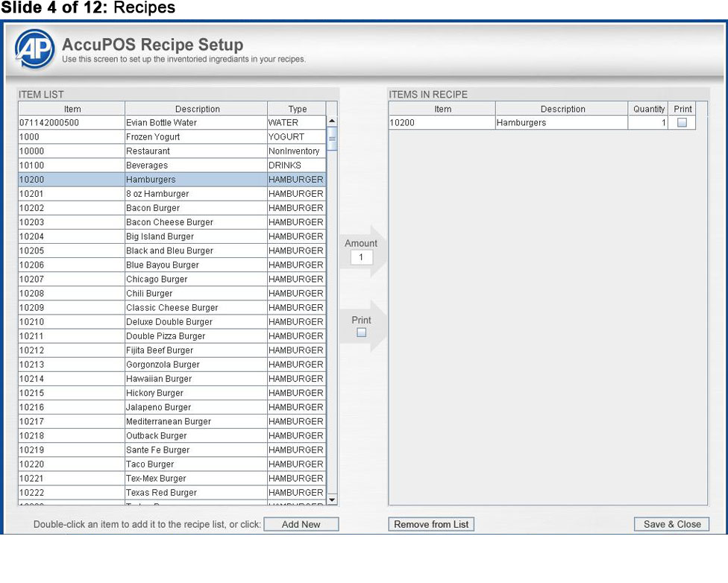
Task: Select the Deluxe Double Burger item
Action: (172, 321)
